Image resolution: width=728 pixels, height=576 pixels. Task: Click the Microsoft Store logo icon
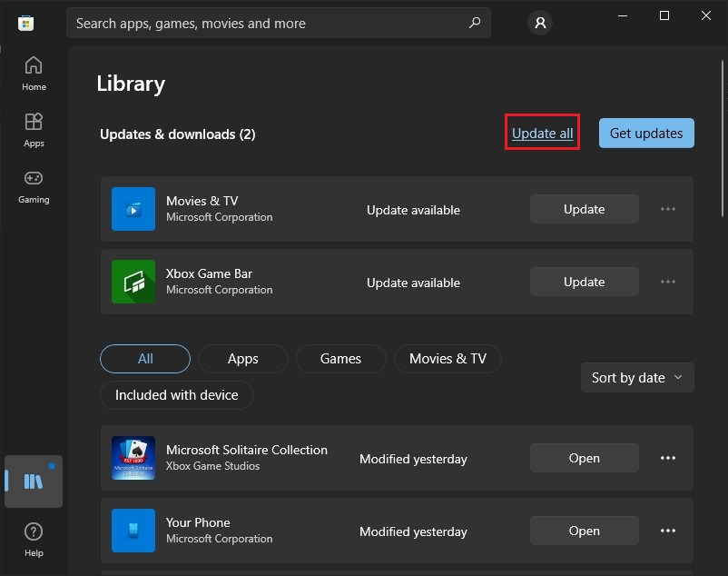(26, 23)
